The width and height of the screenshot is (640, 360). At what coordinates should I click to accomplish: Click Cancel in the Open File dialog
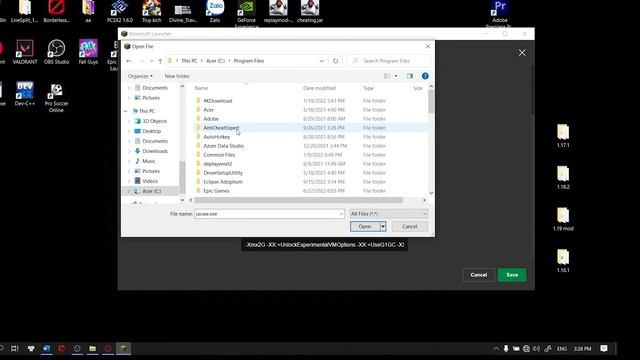click(x=409, y=227)
